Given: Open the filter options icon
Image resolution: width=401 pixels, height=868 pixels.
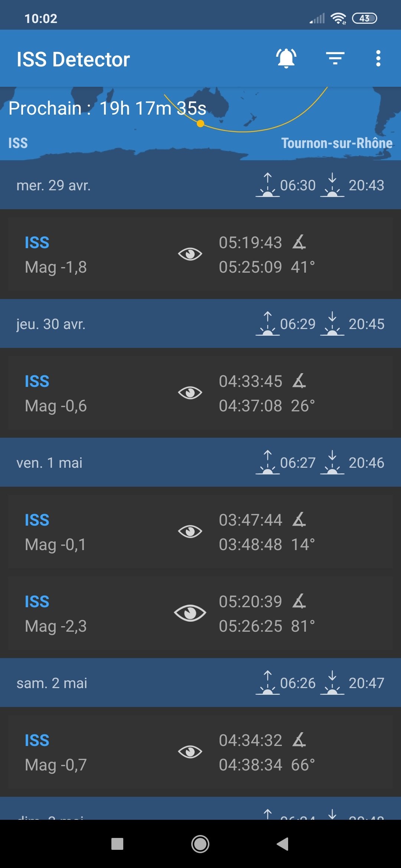Looking at the screenshot, I should (335, 59).
